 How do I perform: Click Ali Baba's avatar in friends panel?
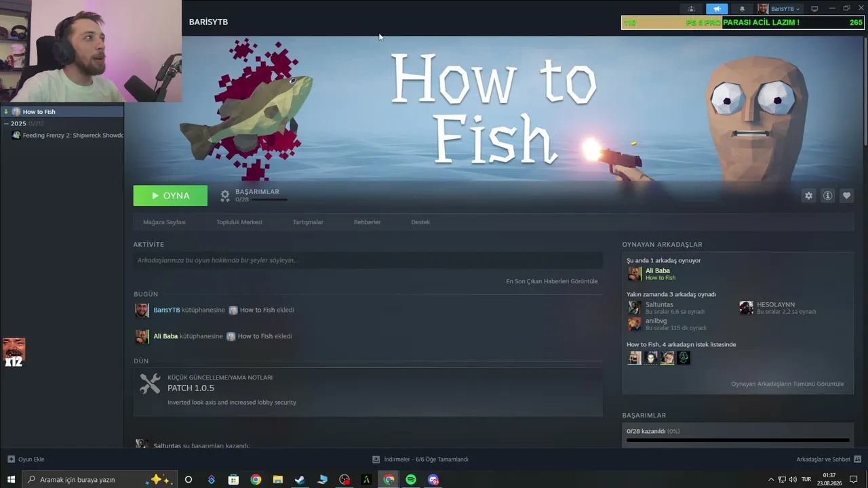click(635, 274)
